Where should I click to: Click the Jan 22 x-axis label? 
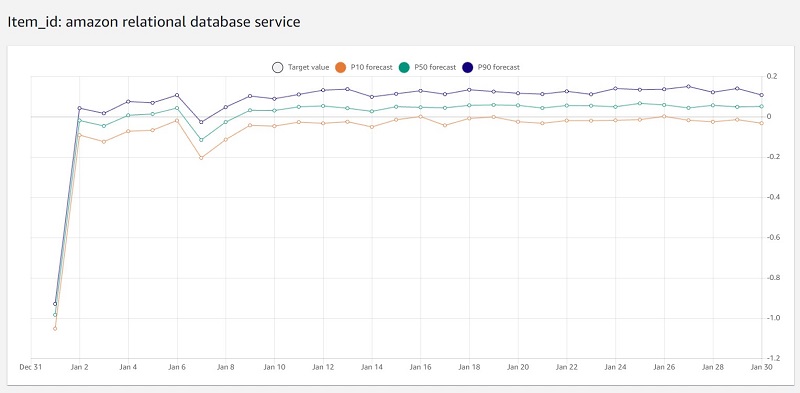point(567,367)
